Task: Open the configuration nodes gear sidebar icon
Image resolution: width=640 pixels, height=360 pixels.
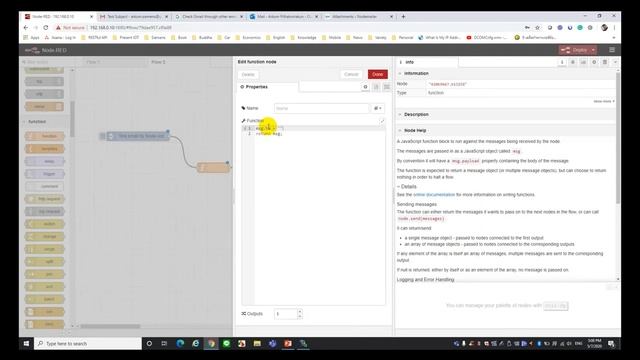Action: 594,62
